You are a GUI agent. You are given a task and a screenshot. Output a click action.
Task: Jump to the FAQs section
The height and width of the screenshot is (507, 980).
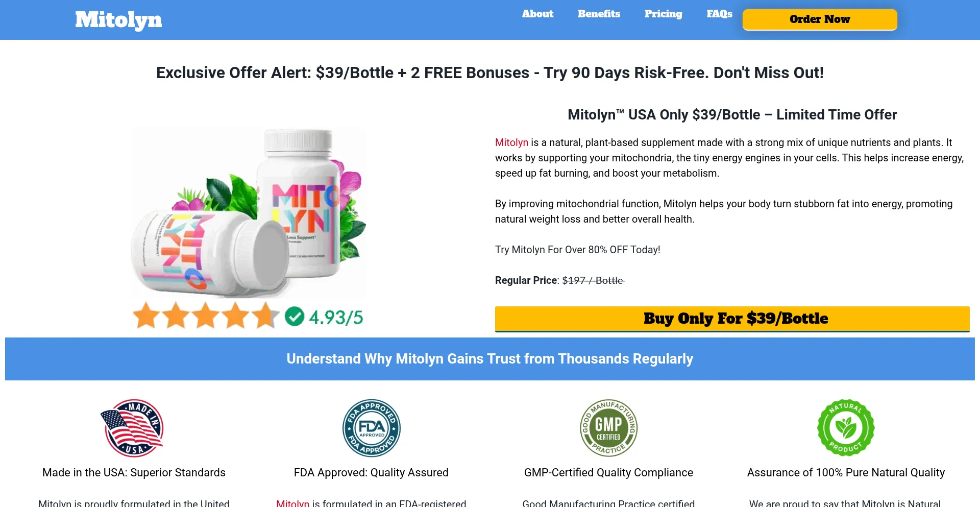point(719,14)
